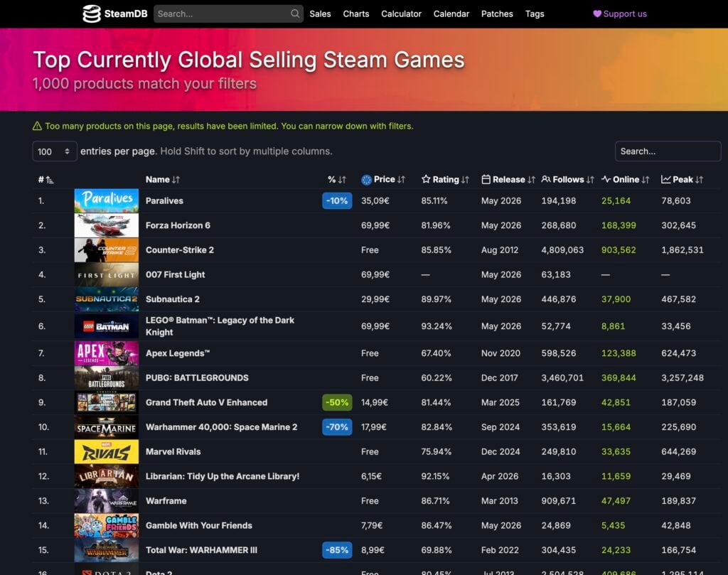Click the chart icon in the Peak header
This screenshot has height=575, width=728.
coord(665,179)
